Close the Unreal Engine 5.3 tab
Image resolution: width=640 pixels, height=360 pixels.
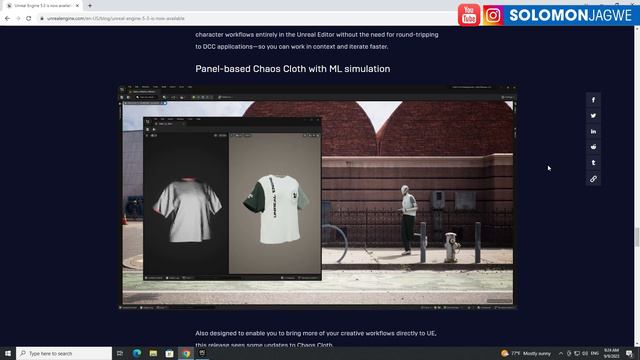tap(77, 6)
